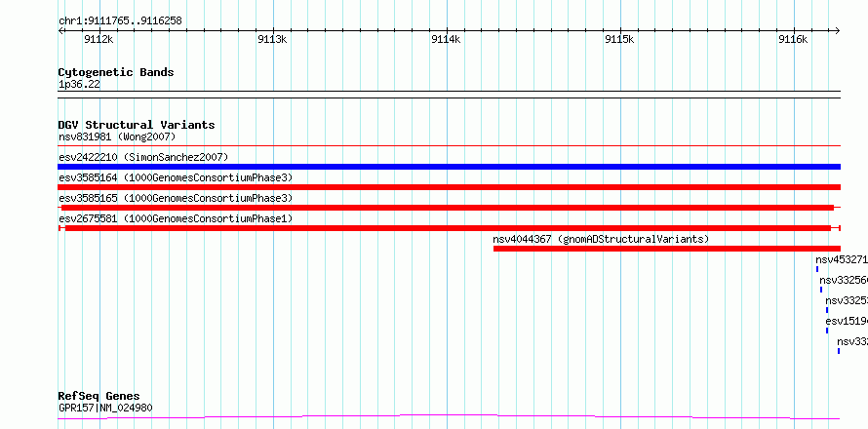Image resolution: width=868 pixels, height=429 pixels.
Task: Click the 9116k ruler tick label
Action: tap(793, 39)
